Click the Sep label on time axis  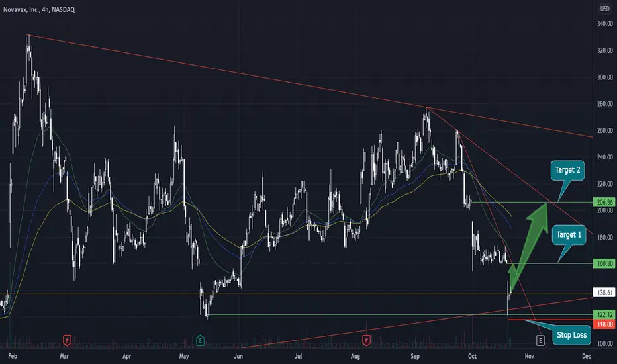tap(415, 357)
